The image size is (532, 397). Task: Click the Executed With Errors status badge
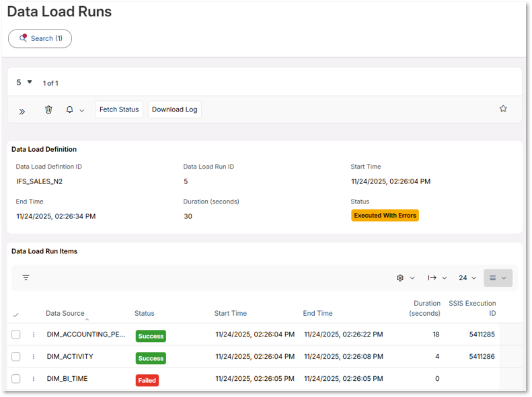tap(385, 216)
